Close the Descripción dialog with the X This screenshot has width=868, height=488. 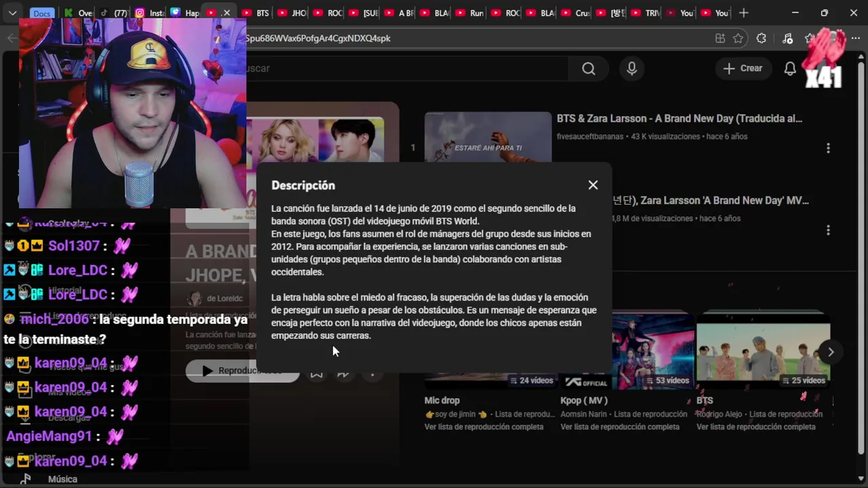click(x=593, y=185)
